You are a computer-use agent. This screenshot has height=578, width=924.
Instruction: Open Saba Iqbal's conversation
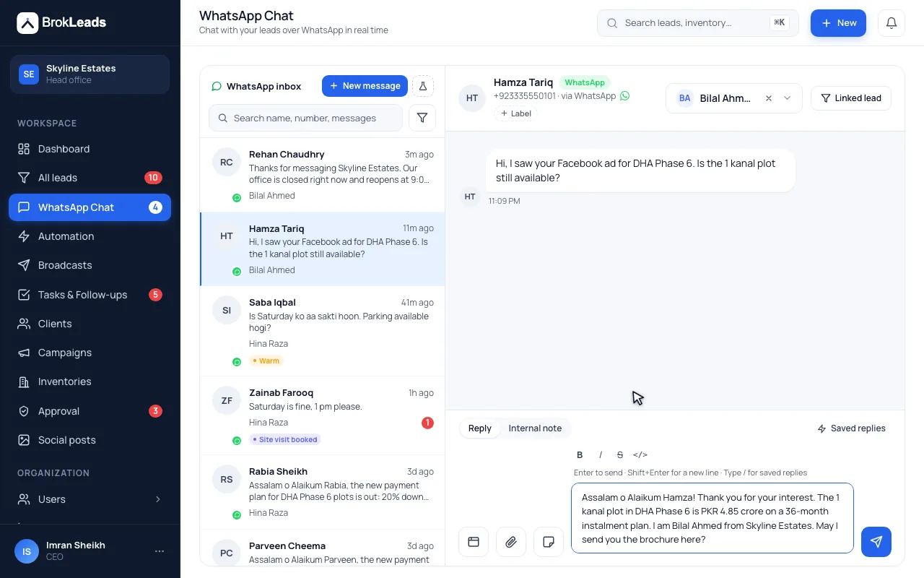tap(323, 331)
